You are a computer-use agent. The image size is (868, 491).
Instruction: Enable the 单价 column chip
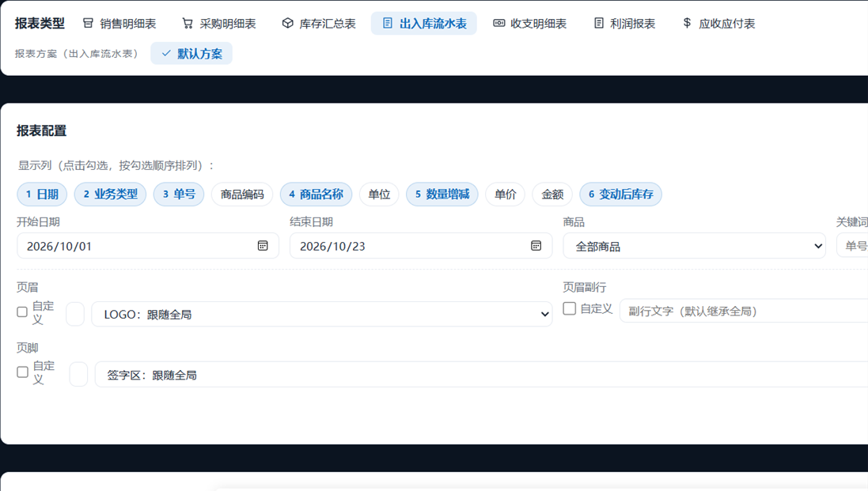[x=506, y=194]
